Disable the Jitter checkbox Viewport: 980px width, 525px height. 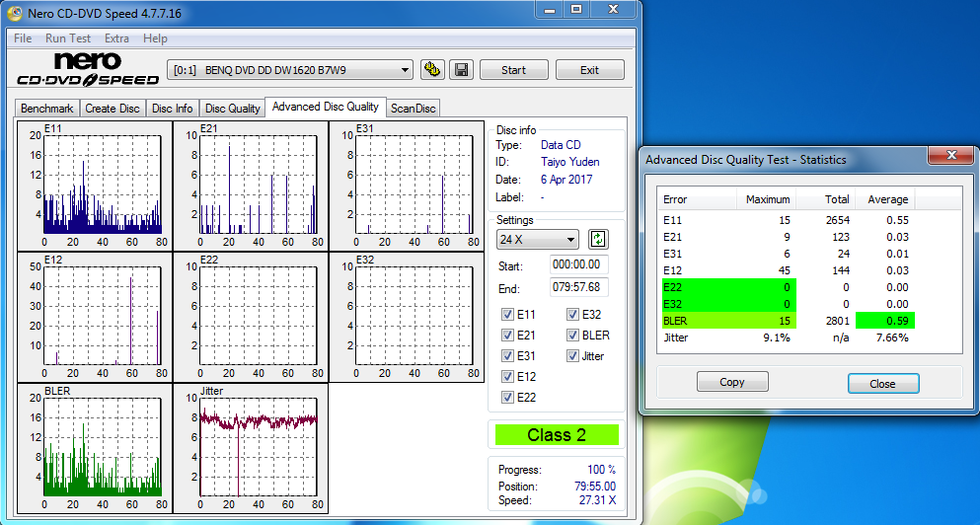(572, 356)
